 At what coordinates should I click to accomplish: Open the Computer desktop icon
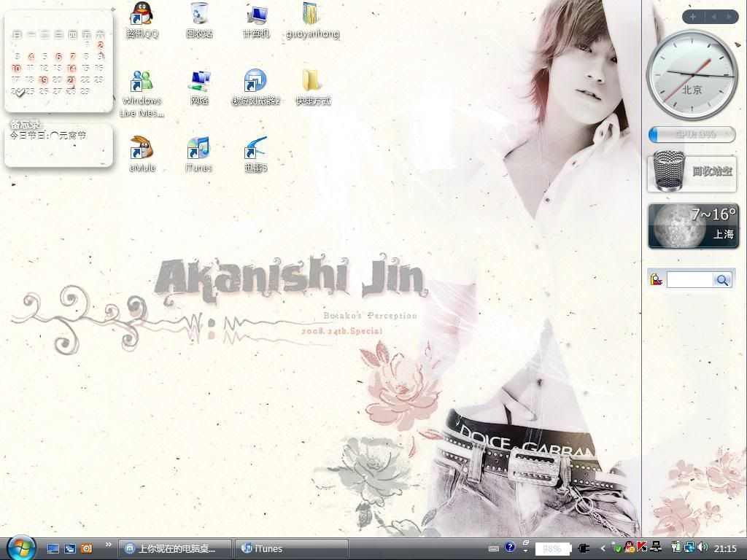(x=256, y=15)
